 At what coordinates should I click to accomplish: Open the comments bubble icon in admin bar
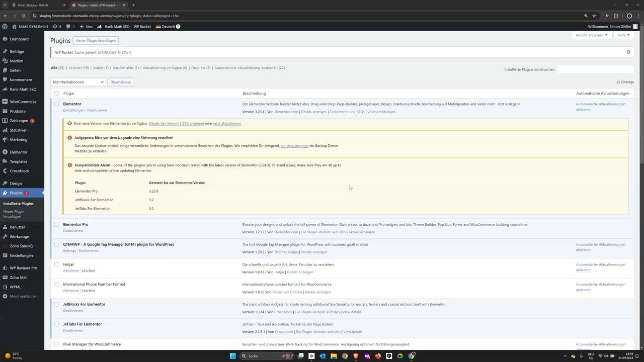point(70,27)
